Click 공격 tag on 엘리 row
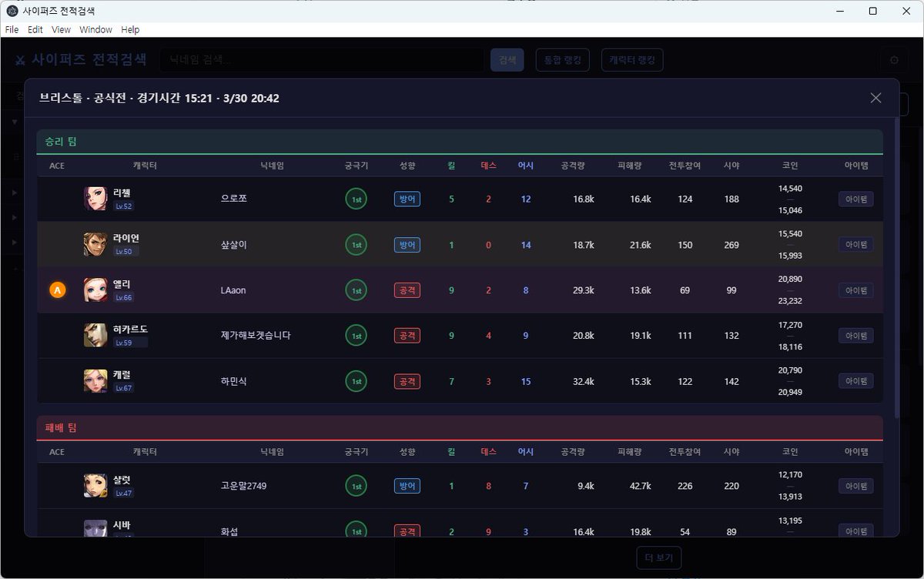The width and height of the screenshot is (924, 579). pos(407,290)
